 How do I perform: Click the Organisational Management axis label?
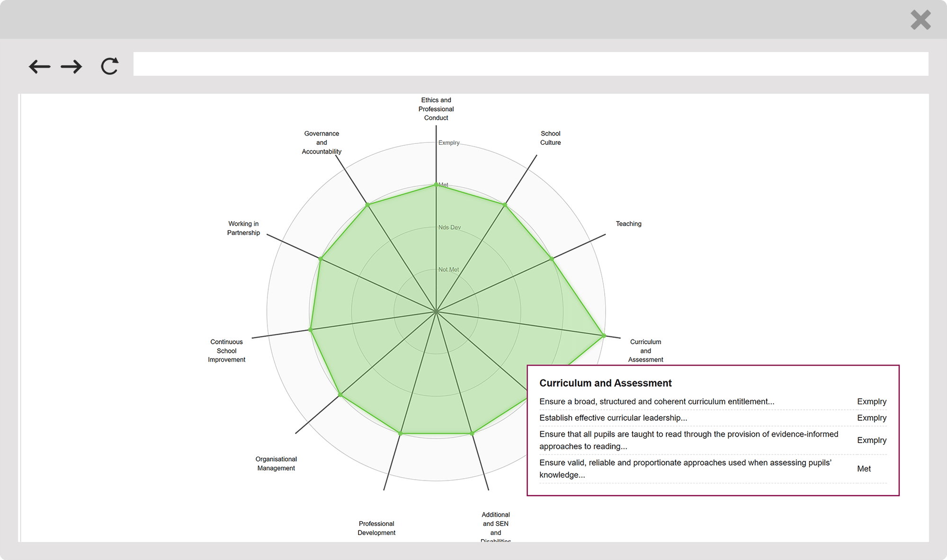click(276, 463)
